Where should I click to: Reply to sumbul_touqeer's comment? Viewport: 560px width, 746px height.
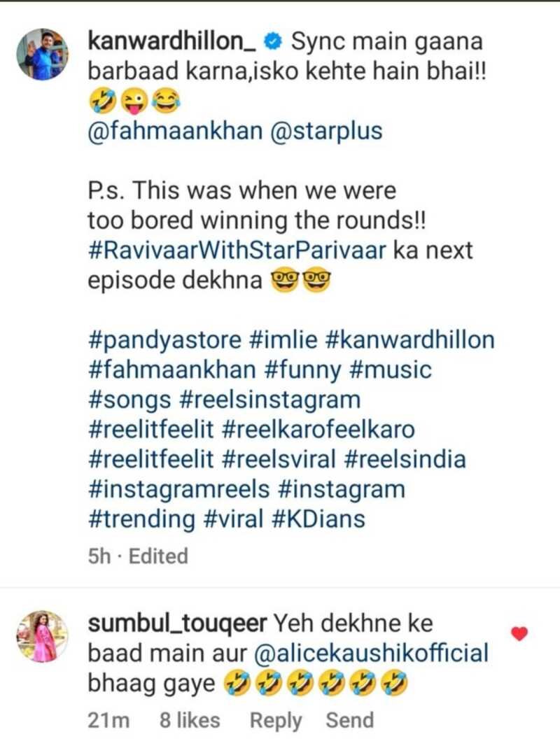click(276, 721)
